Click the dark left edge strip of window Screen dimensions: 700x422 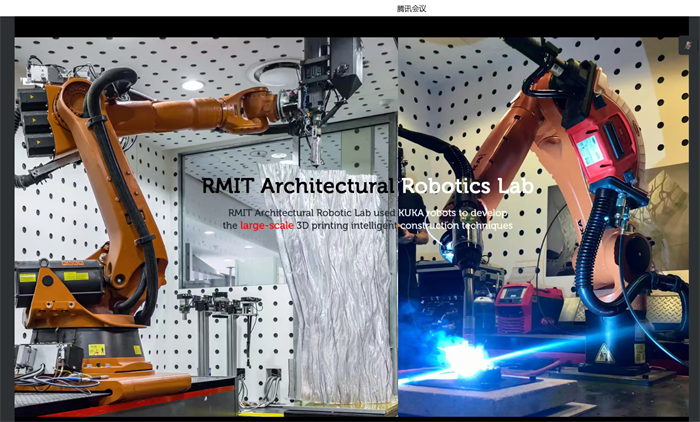pyautogui.click(x=6, y=220)
